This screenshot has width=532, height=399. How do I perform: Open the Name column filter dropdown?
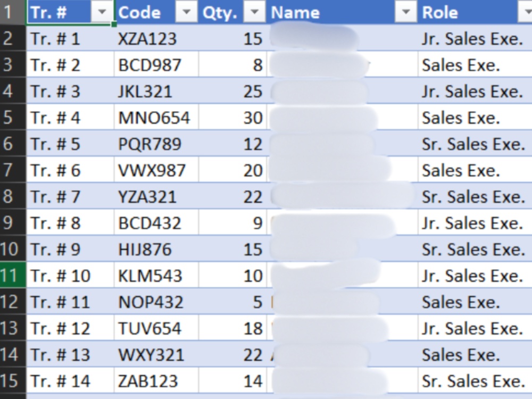406,12
